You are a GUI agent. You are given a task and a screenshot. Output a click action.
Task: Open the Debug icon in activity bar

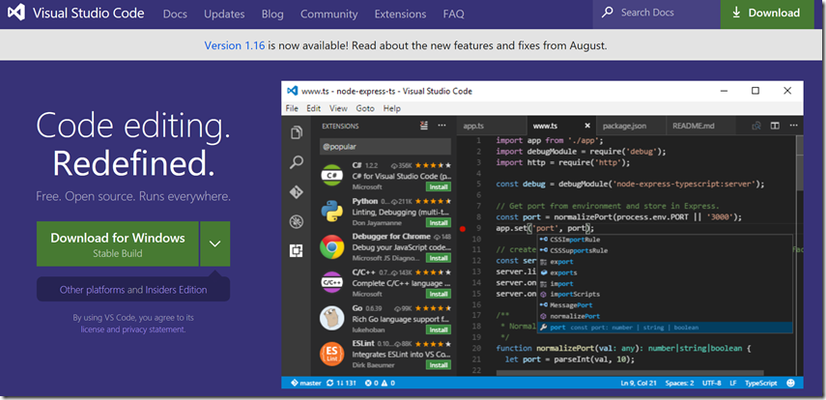point(297,222)
